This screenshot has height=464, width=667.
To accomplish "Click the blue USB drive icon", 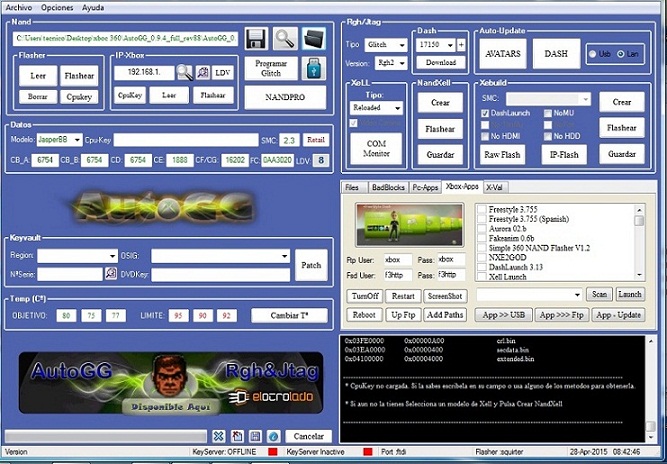I will 314,68.
